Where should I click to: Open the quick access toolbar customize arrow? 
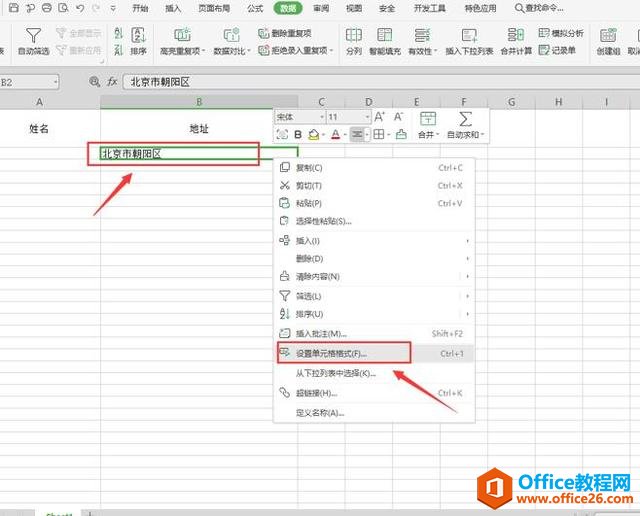(x=113, y=8)
